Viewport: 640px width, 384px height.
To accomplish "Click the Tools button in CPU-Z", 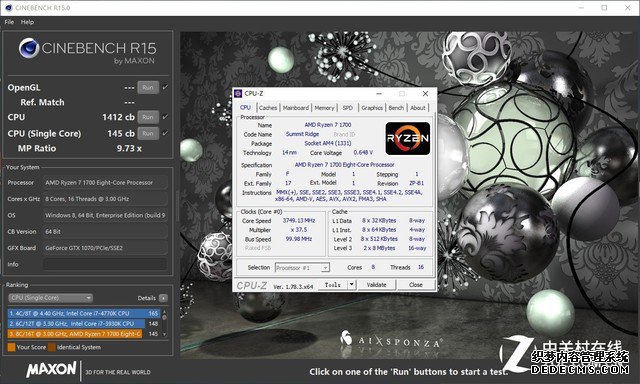I will pos(332,285).
